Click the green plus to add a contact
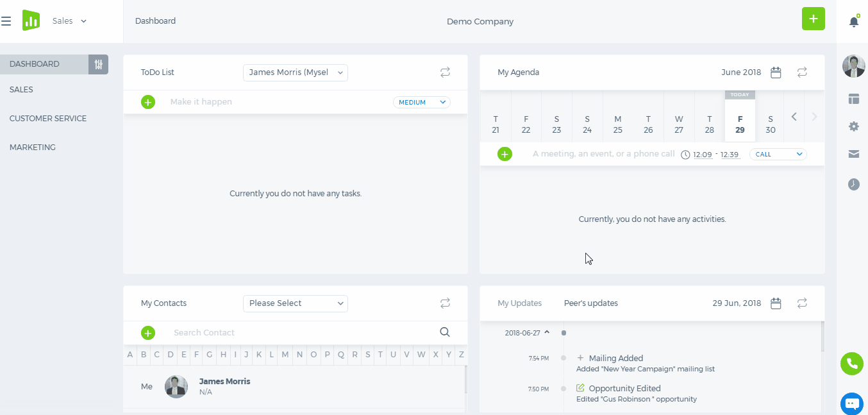The image size is (868, 415). pos(148,333)
